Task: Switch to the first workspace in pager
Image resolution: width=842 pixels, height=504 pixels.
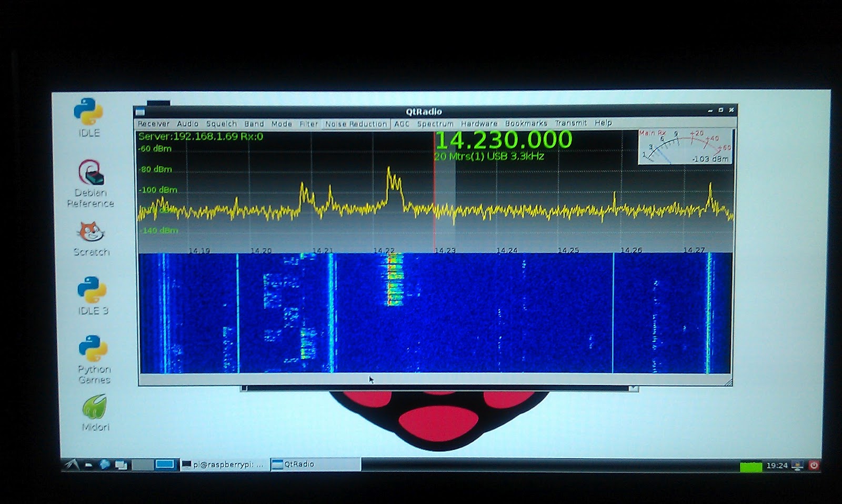Action: coord(142,465)
